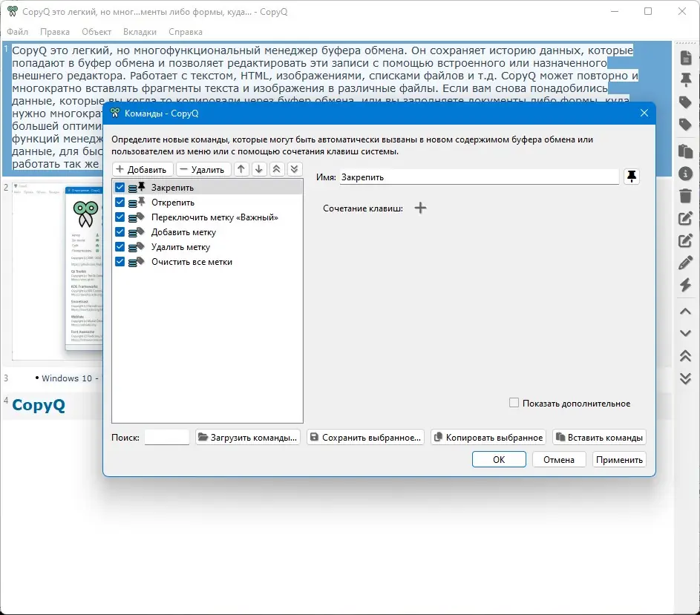Click «Загрузить команды...» button
Image resolution: width=700 pixels, height=615 pixels.
(248, 438)
